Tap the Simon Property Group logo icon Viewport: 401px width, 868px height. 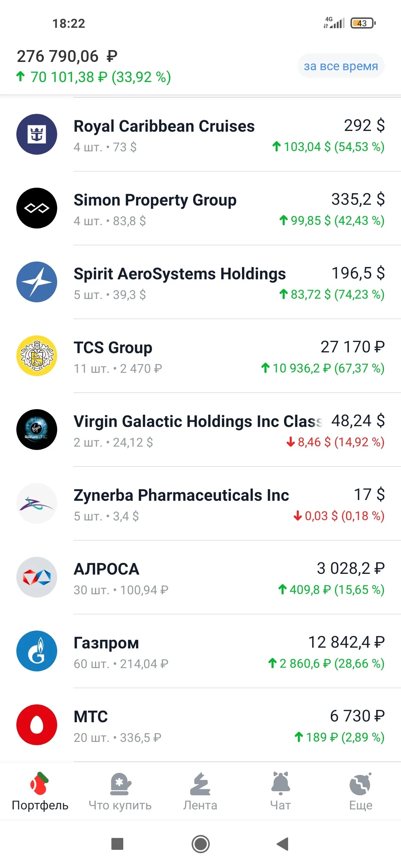37,208
